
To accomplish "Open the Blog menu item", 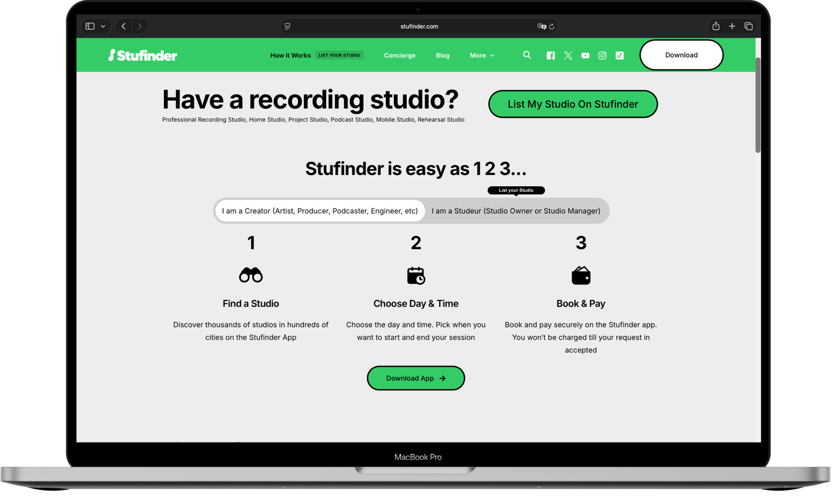I will pos(443,55).
